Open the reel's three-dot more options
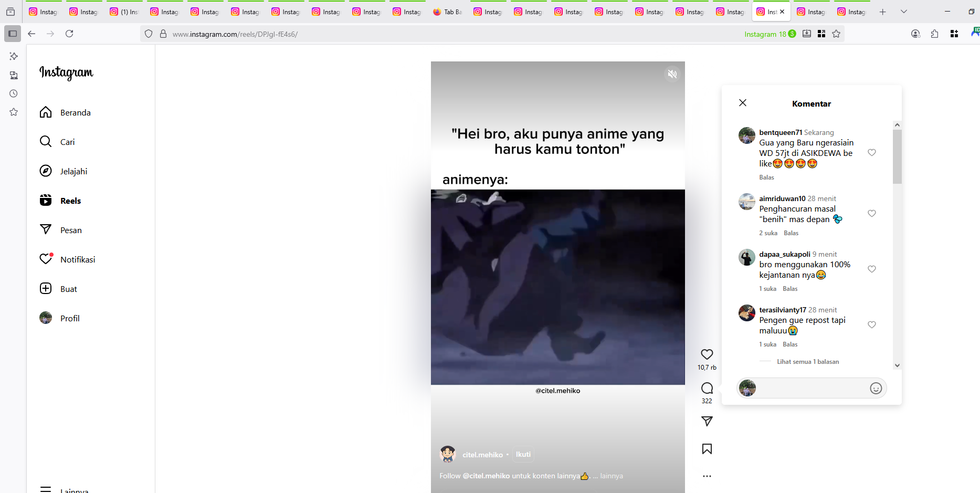Viewport: 980px width, 493px height. [x=707, y=476]
